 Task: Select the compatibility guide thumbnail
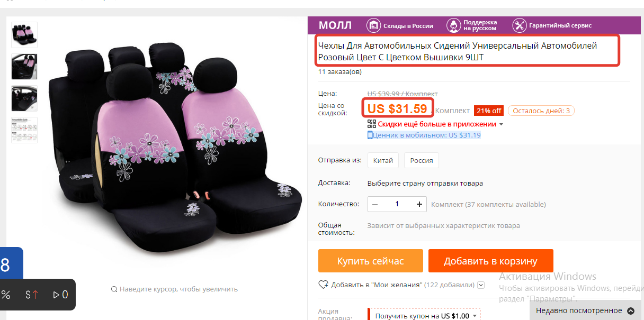pos(24,130)
